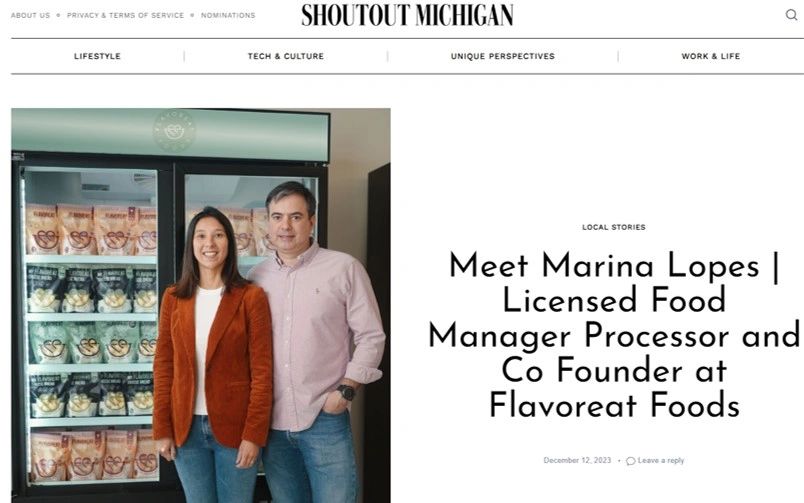The height and width of the screenshot is (503, 804).
Task: Click the Local Stories category label
Action: 614,227
